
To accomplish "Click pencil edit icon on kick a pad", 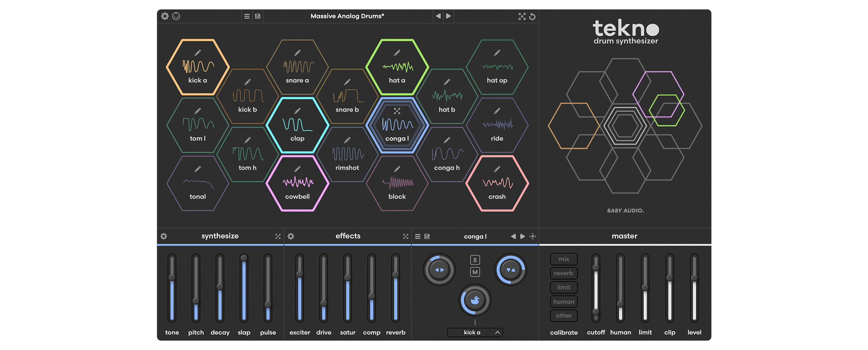I will tap(198, 53).
